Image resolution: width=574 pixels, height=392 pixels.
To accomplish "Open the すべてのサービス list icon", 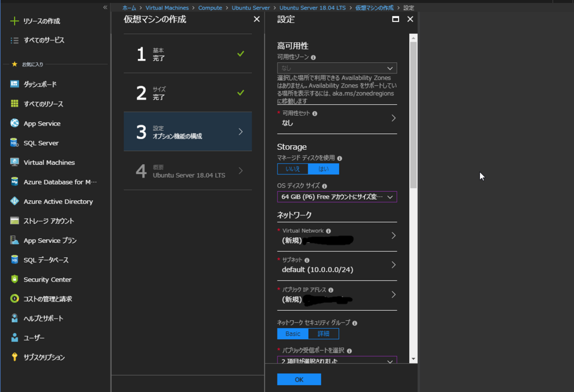I will 14,40.
